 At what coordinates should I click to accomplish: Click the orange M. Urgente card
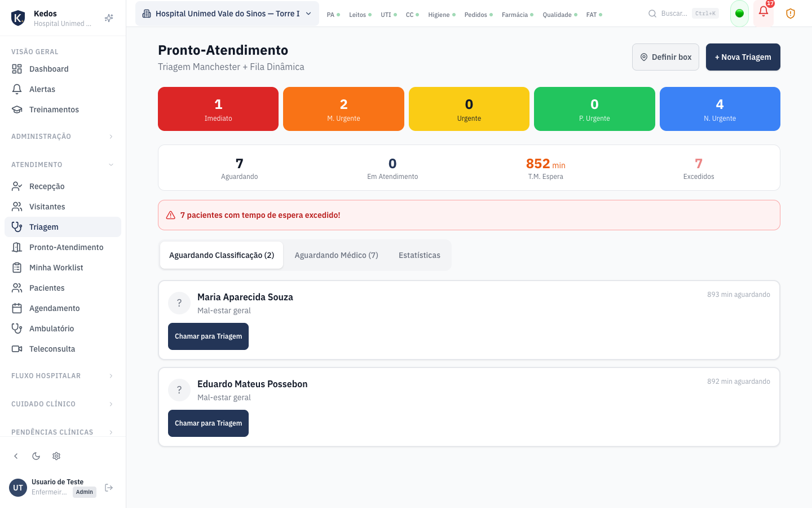(x=343, y=109)
